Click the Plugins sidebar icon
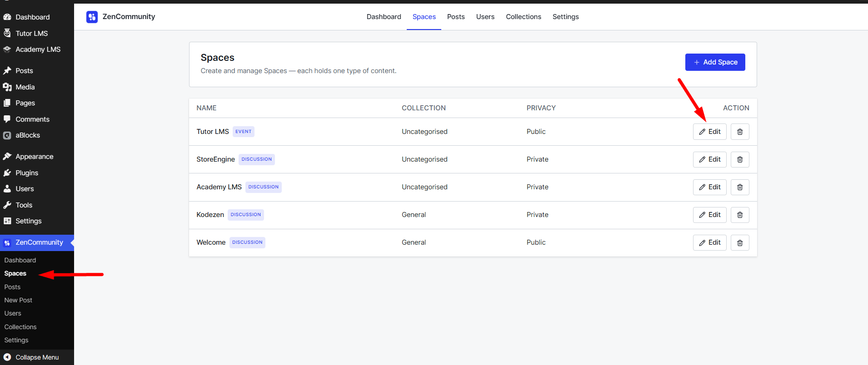The height and width of the screenshot is (365, 868). click(x=7, y=173)
